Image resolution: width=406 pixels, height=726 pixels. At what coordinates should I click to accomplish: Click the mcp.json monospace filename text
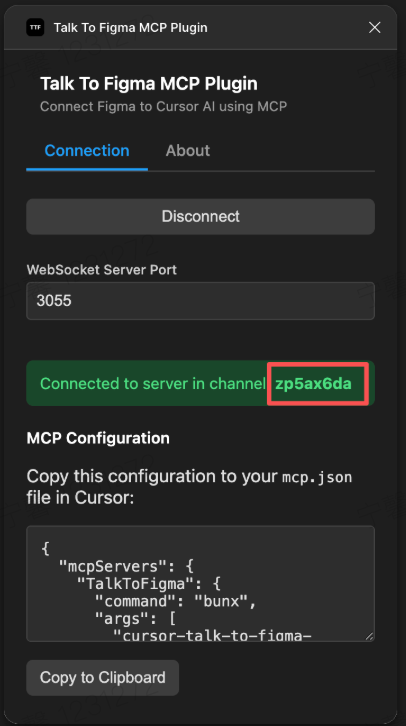tap(317, 477)
